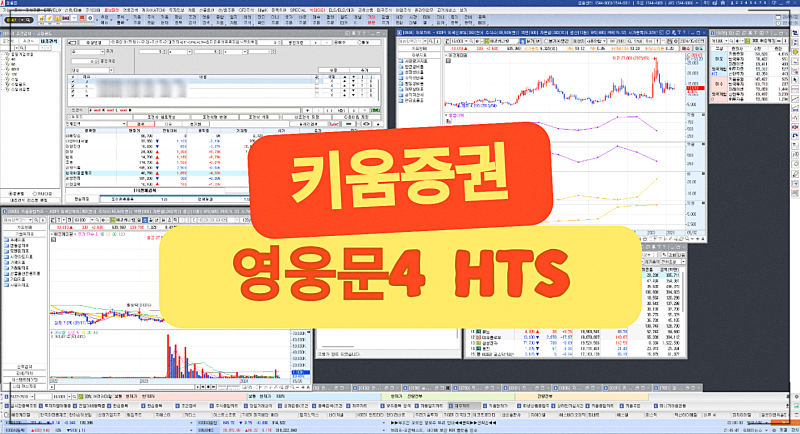This screenshot has width=800, height=434.
Task: Click the list edit button below the condition tree
Action: tap(31, 200)
